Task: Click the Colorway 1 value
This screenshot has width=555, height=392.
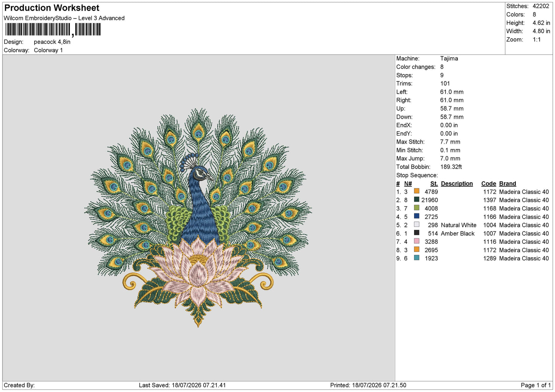Action: tap(48, 50)
